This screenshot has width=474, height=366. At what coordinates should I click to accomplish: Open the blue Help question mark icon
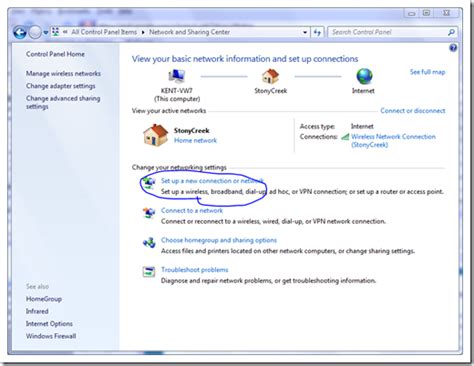453,48
